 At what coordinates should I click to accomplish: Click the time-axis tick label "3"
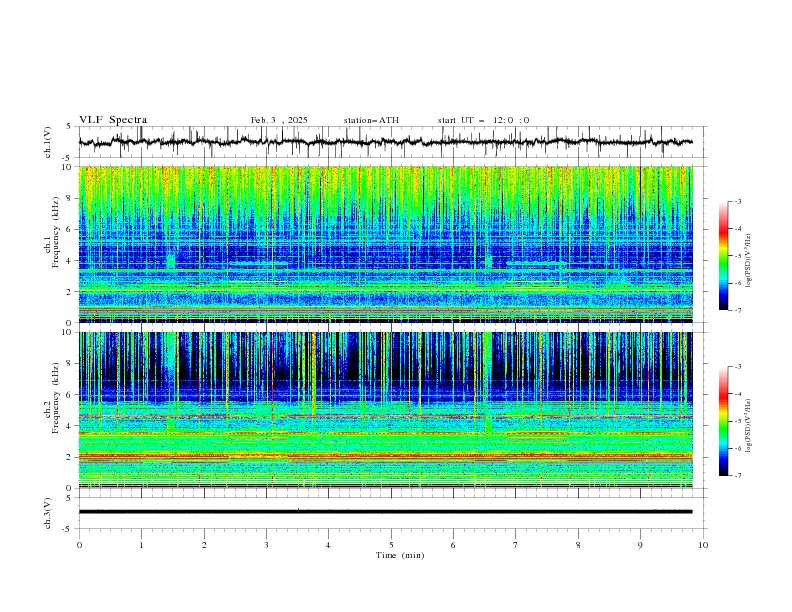tap(266, 545)
